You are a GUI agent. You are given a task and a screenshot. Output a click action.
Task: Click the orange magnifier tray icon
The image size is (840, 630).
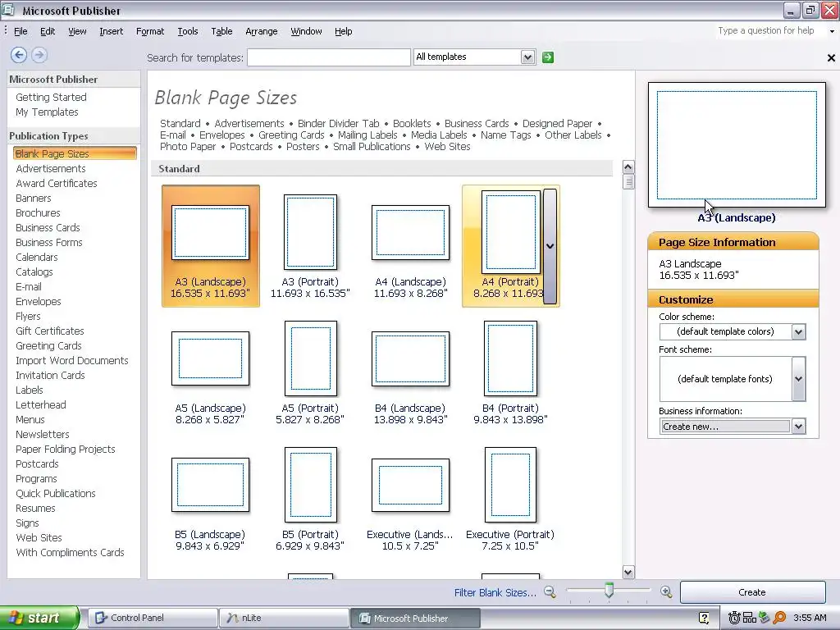[779, 618]
